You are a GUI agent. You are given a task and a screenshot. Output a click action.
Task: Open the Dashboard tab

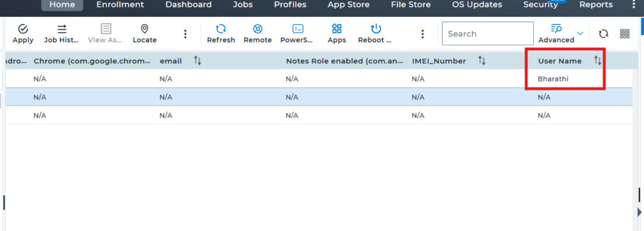coord(189,5)
